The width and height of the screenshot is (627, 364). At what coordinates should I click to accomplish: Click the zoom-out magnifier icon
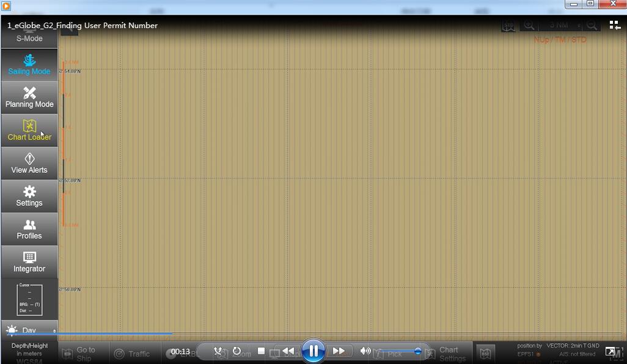[592, 26]
